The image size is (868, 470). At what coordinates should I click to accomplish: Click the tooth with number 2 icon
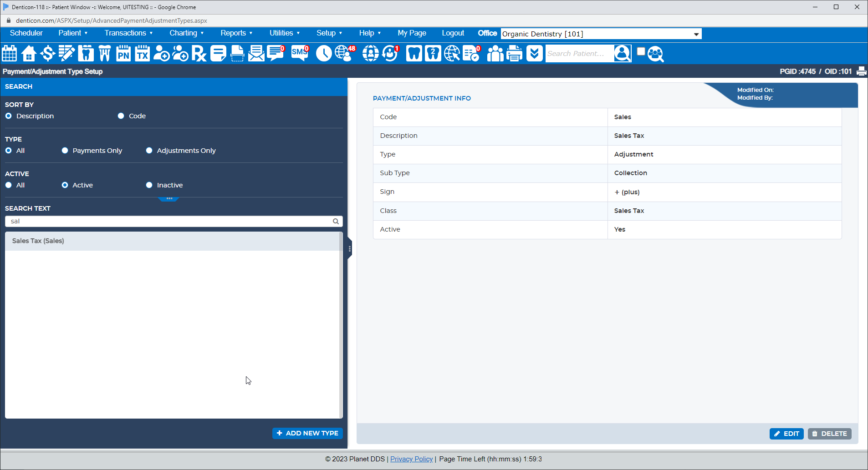click(x=433, y=53)
